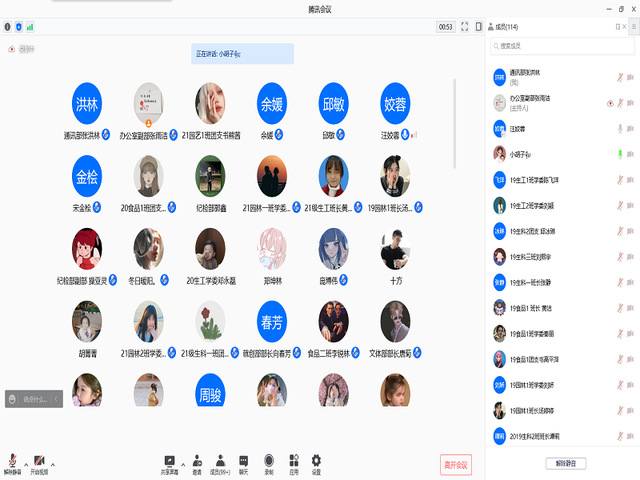Screen dimensions: 640x480
Task: Expand video options arrow beside camera
Action: coord(53,464)
